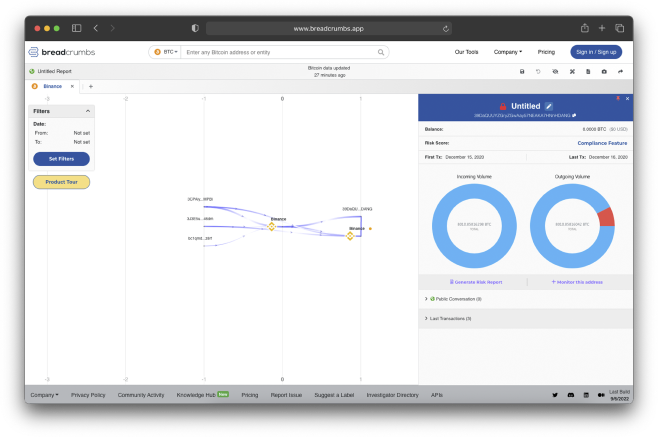This screenshot has width=658, height=437.
Task: Open the Twitter icon in footer
Action: tap(555, 395)
